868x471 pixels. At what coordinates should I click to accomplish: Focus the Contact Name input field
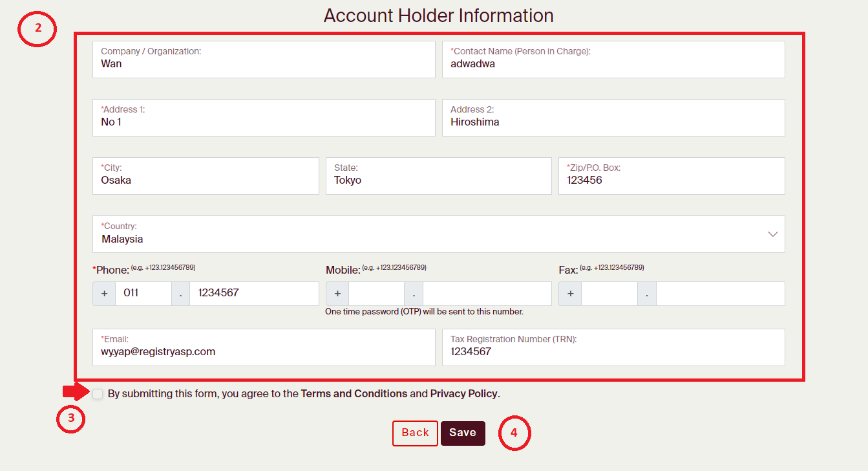[613, 60]
